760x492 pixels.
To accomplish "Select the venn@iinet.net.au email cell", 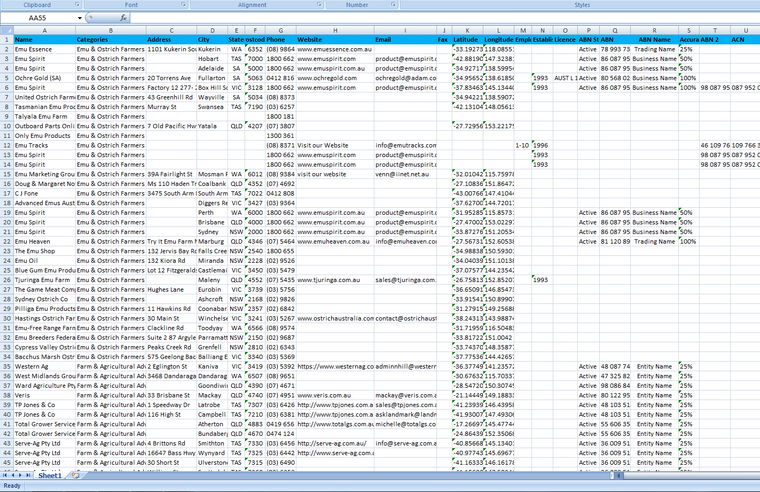I will [x=405, y=174].
